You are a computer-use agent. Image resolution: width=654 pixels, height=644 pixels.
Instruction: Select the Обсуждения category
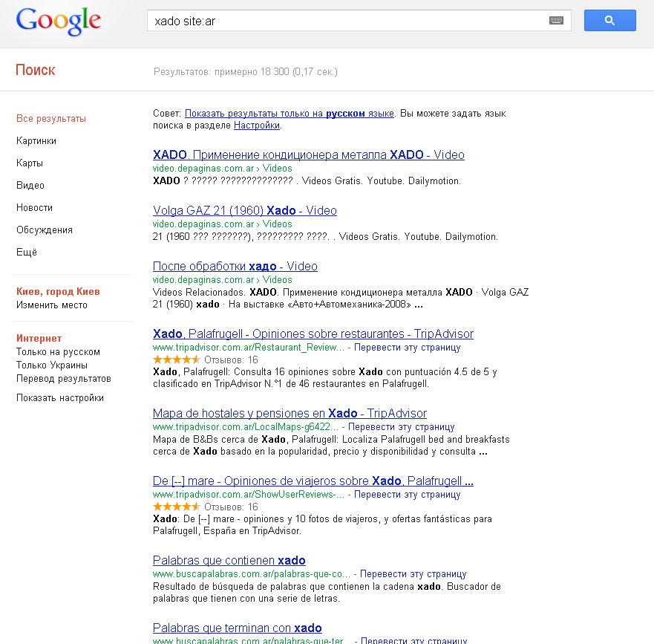[45, 230]
